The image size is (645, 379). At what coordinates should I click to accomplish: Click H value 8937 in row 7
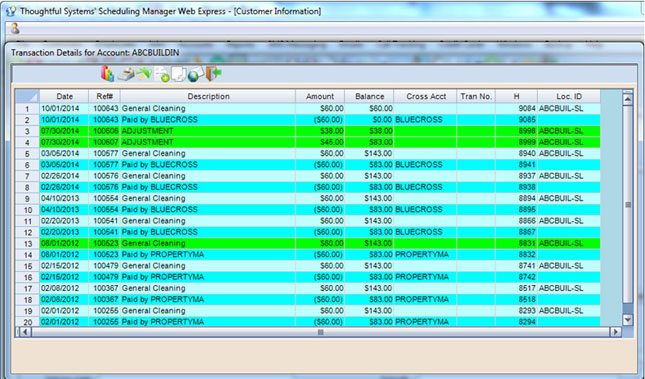527,176
